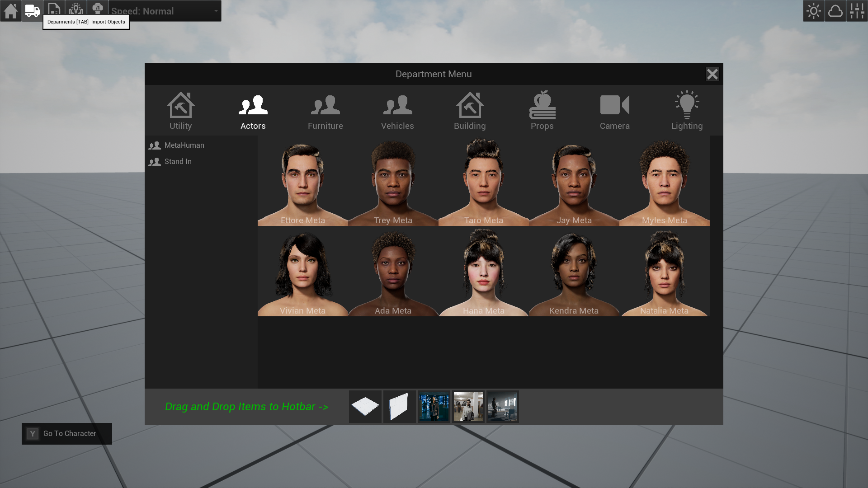Open the sliders settings icon

[857, 11]
